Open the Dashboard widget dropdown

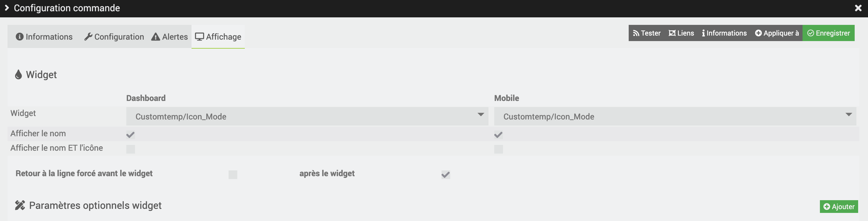click(307, 116)
